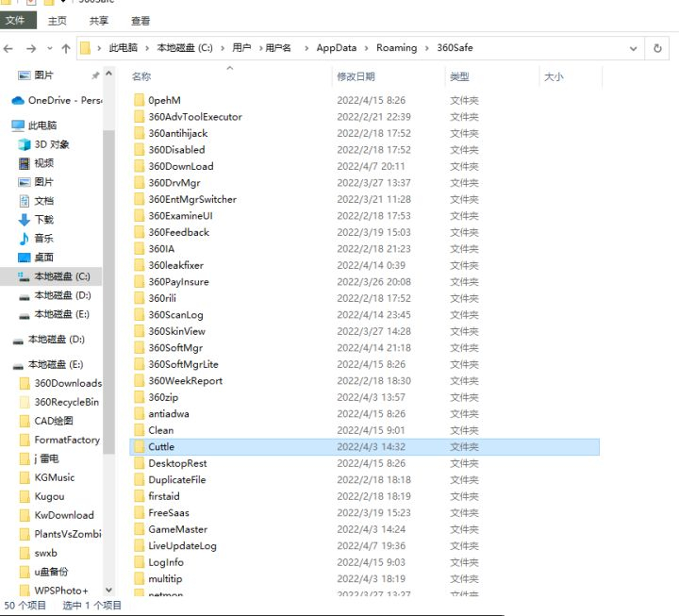Open 360RecycleBin in the sidebar
This screenshot has height=616, width=679.
[x=59, y=402]
